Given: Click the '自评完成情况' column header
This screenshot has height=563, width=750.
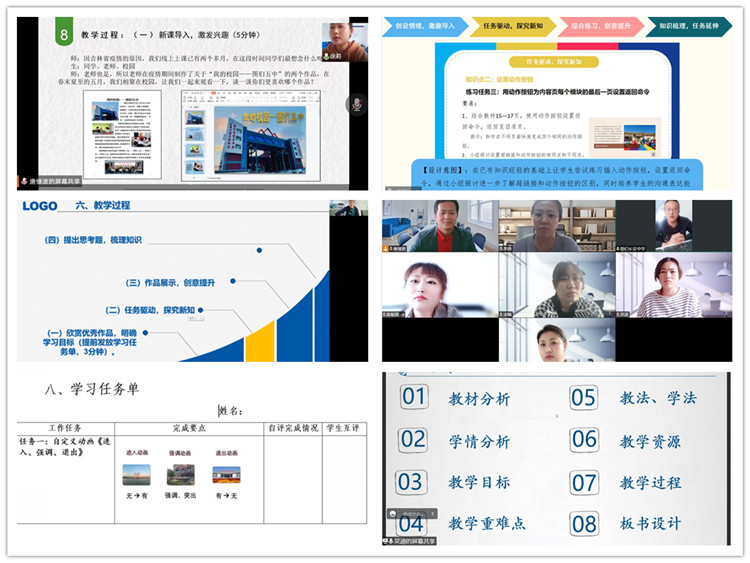Looking at the screenshot, I should 293,428.
